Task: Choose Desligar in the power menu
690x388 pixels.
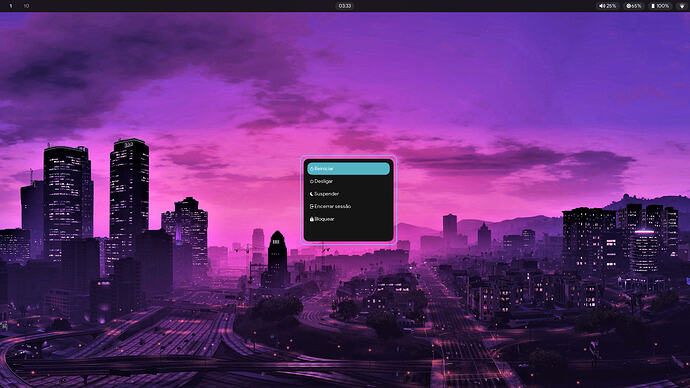Action: [x=349, y=181]
